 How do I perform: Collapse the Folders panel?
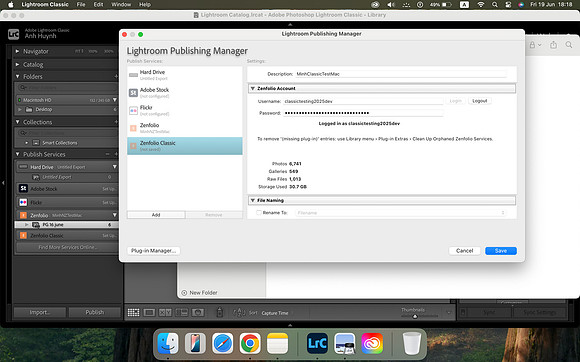(x=17, y=77)
